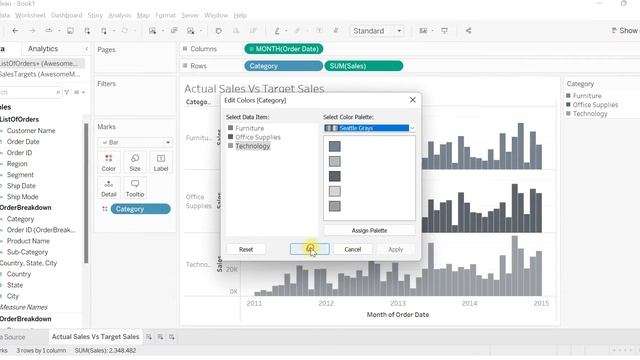The height and width of the screenshot is (360, 640).
Task: Close the Edit Colors dialog with X
Action: coord(413,100)
